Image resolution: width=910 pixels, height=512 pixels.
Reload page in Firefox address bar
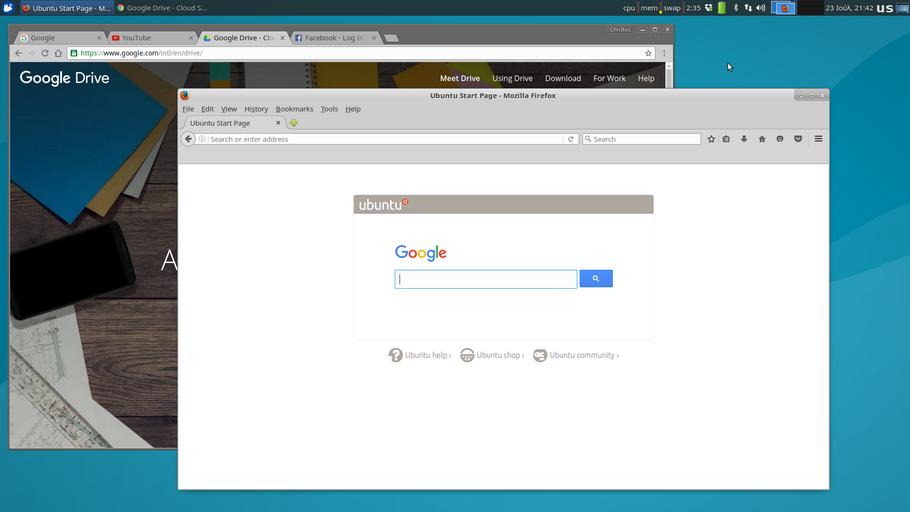(x=571, y=139)
